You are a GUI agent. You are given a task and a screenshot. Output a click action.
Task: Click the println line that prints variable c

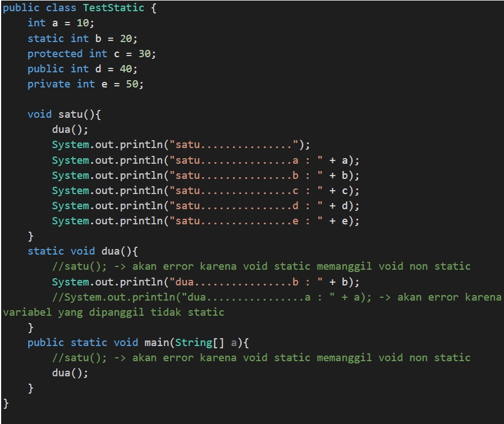point(205,191)
